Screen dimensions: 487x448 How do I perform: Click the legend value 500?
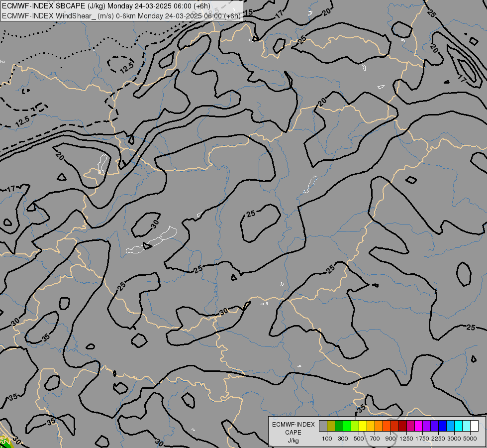click(359, 439)
